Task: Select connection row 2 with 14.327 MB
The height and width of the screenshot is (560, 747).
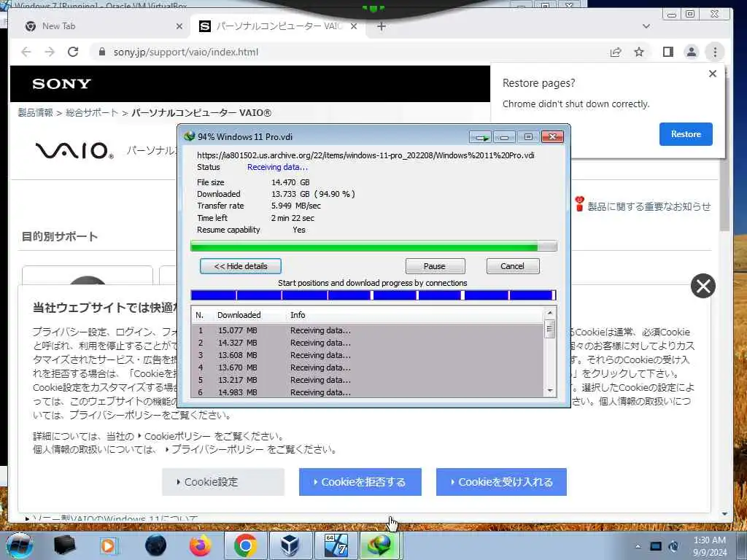Action: coord(368,343)
